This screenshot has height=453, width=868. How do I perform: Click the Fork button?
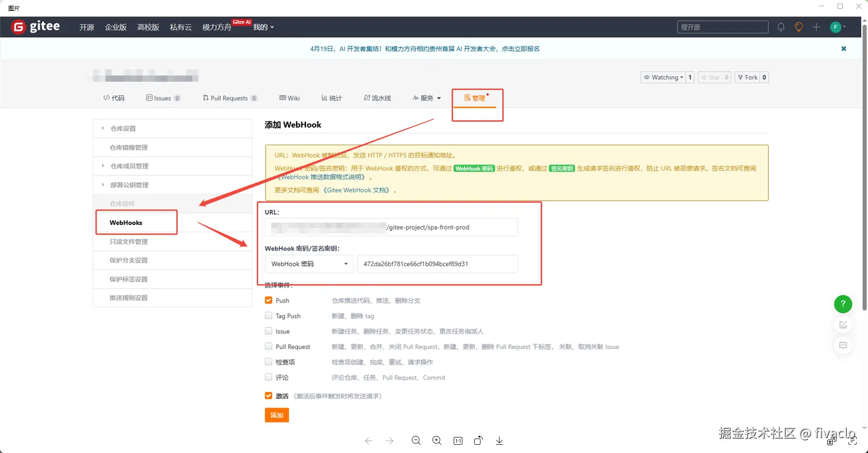pyautogui.click(x=748, y=78)
